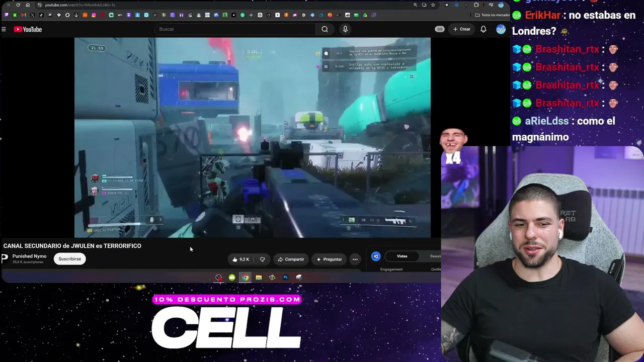This screenshot has width=644, height=362.
Task: Click the aRieLdss chat username
Action: (x=547, y=121)
